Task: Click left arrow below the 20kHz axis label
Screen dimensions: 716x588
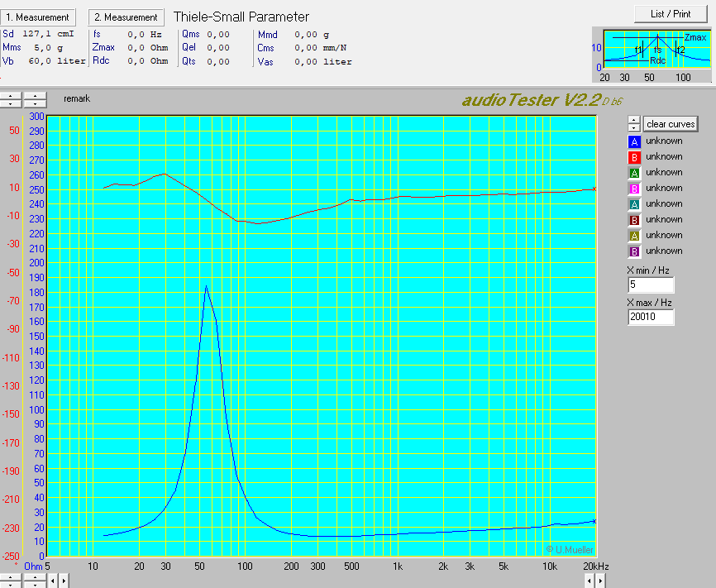Action: 590,581
